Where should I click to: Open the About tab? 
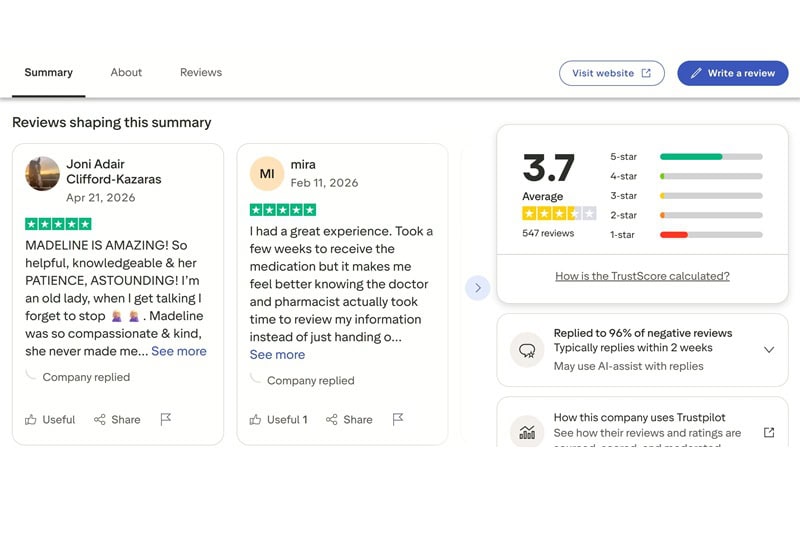(x=126, y=72)
